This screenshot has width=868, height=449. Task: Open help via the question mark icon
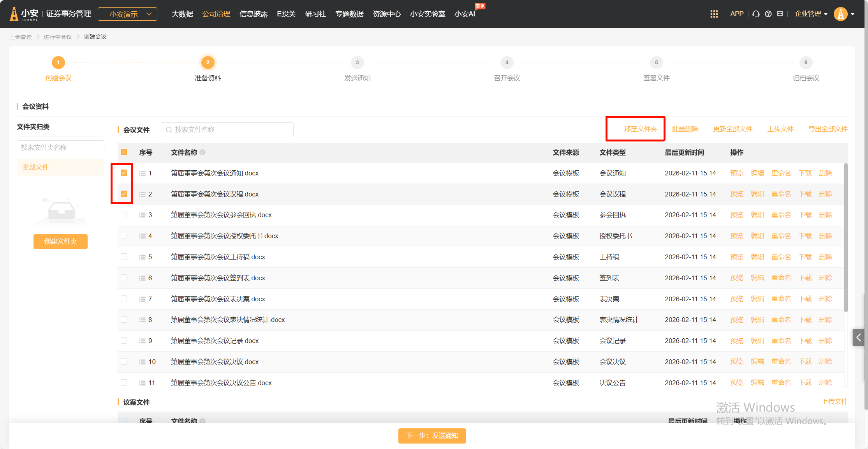[x=768, y=14]
